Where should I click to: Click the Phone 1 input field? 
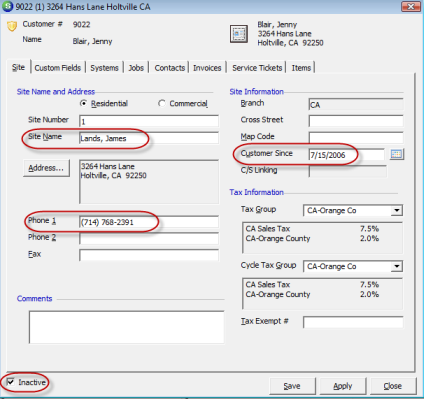[149, 222]
